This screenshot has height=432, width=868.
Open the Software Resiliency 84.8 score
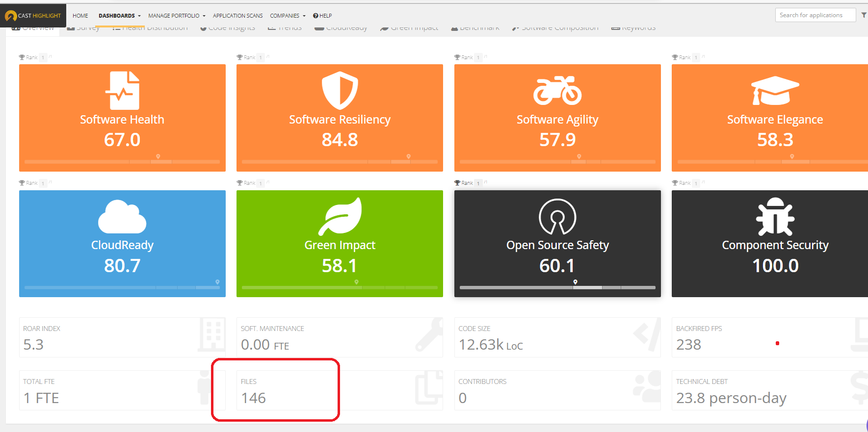tap(340, 140)
